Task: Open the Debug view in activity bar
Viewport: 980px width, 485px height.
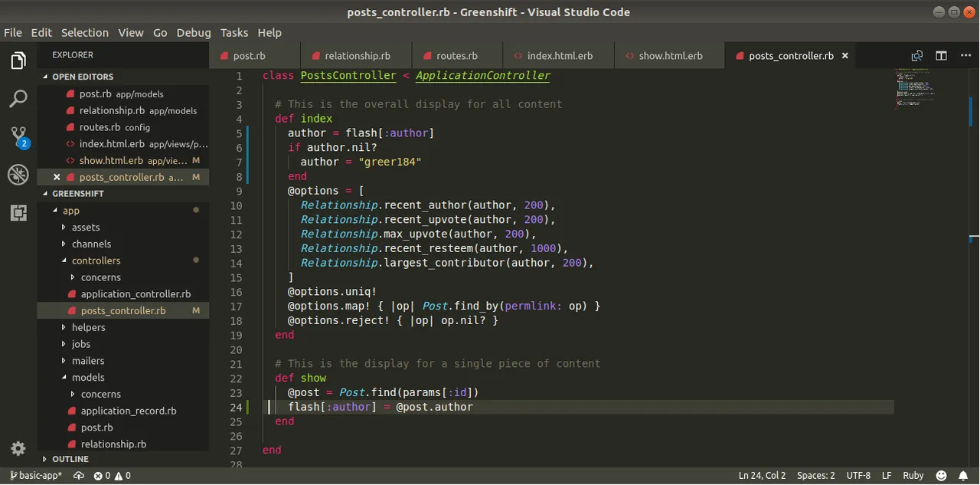Action: tap(18, 175)
